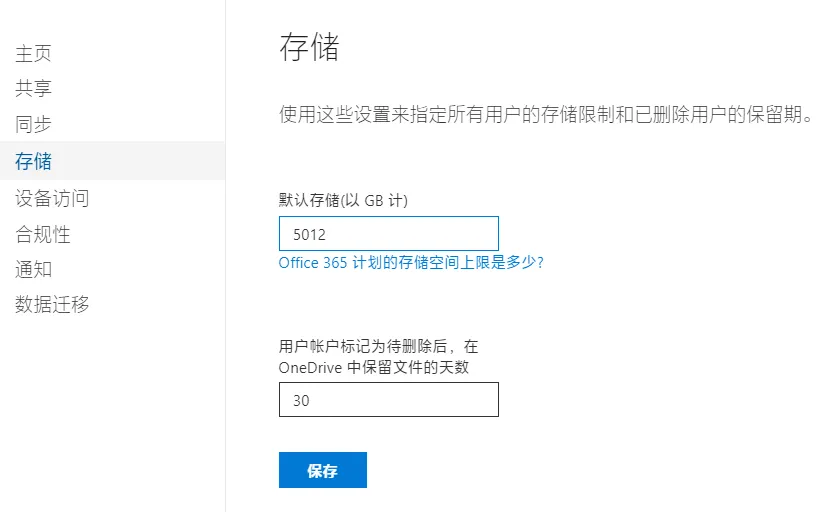The image size is (836, 512).
Task: Focus the default storage field showing 5012
Action: tap(388, 234)
